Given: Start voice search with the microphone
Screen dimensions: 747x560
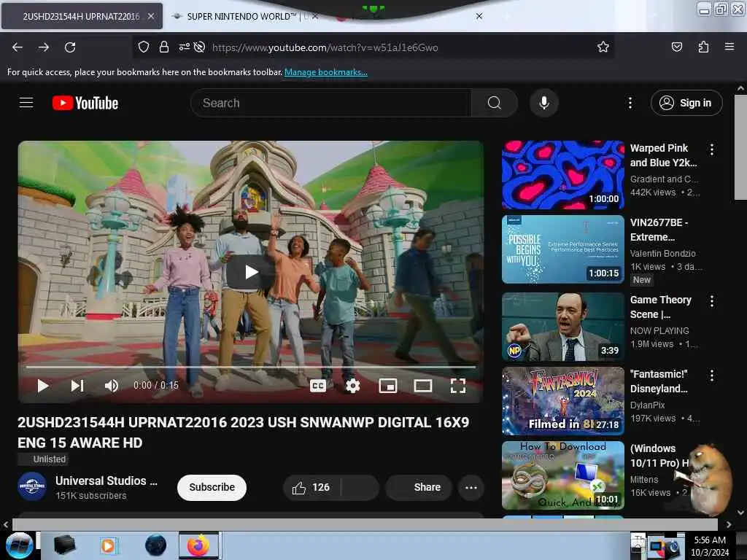Looking at the screenshot, I should 543,103.
